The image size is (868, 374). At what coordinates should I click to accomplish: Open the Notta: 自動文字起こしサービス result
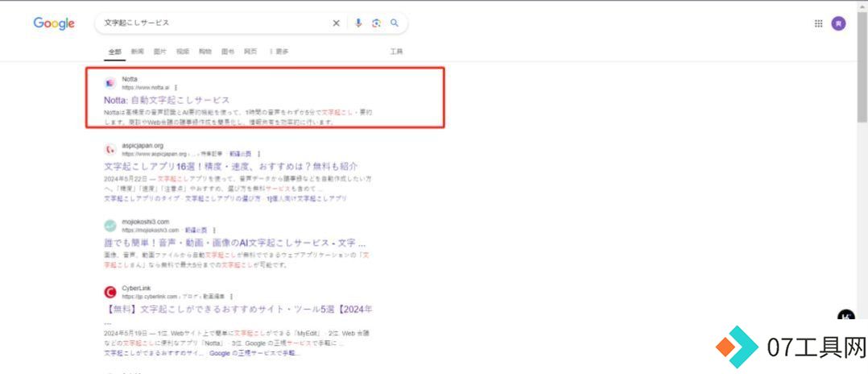coord(167,100)
